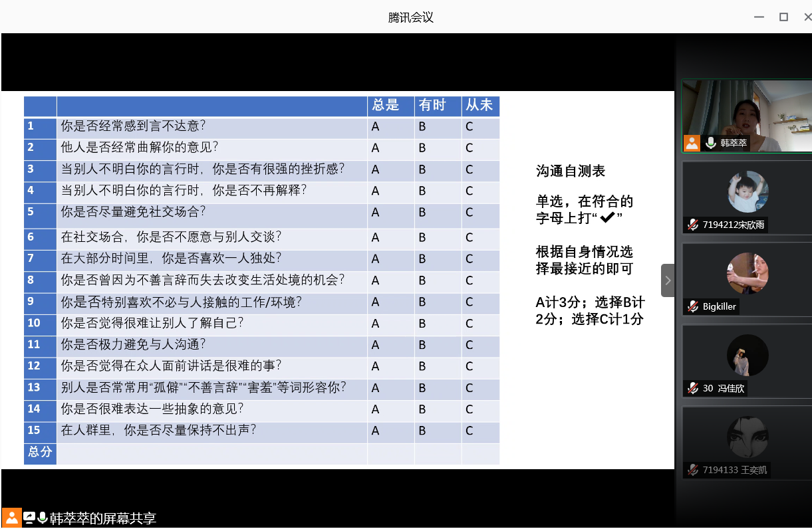Click option B in question row 3
The image size is (812, 529).
coord(422,170)
